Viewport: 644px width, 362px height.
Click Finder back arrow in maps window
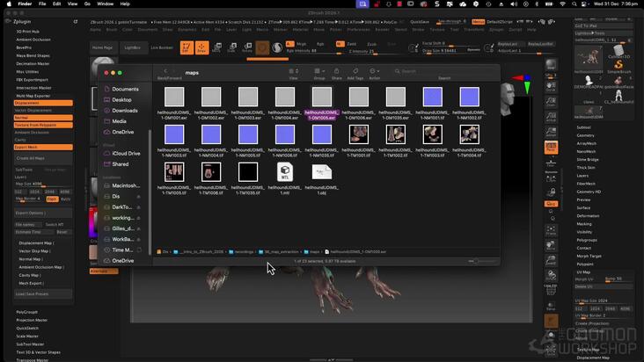pyautogui.click(x=165, y=71)
